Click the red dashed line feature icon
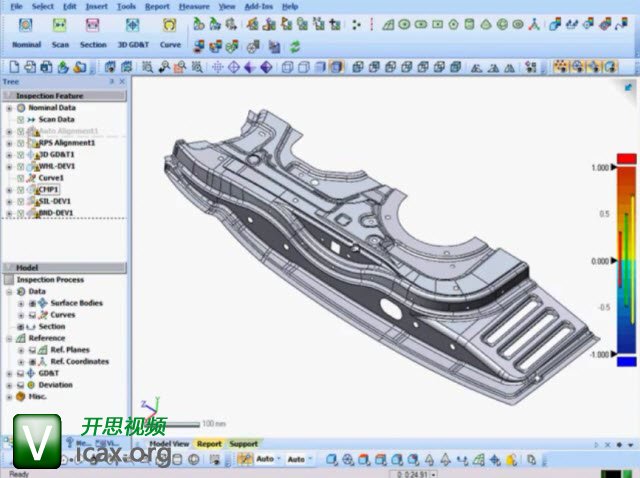The width and height of the screenshot is (640, 478). coord(371,25)
